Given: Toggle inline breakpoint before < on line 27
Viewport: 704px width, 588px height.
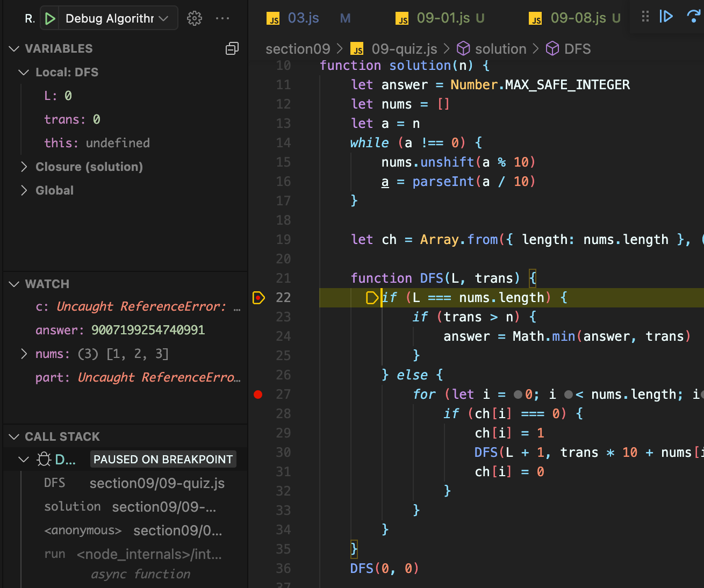Looking at the screenshot, I should pos(569,395).
